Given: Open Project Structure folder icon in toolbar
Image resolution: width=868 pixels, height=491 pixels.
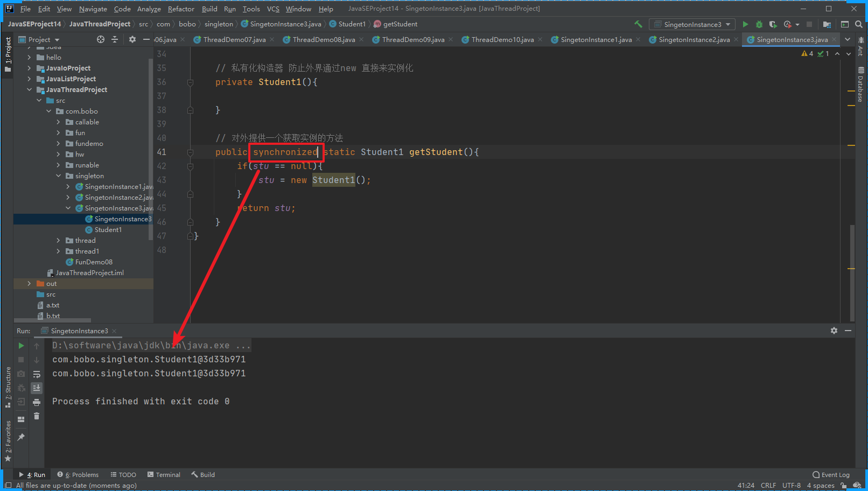Looking at the screenshot, I should point(827,24).
